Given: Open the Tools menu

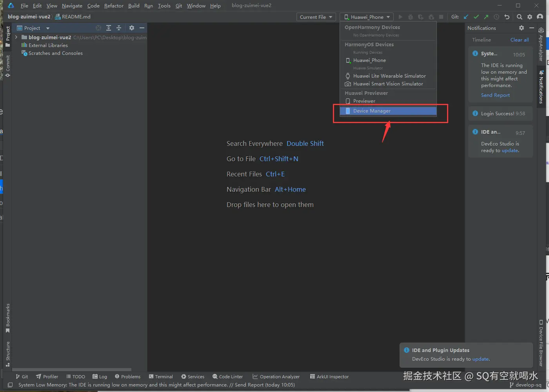Looking at the screenshot, I should click(x=164, y=5).
